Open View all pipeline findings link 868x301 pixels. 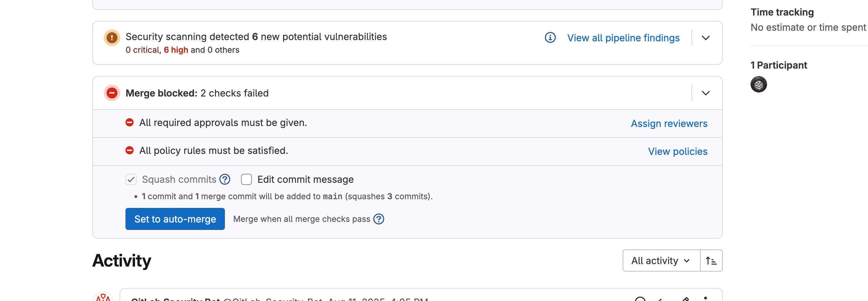click(x=623, y=38)
